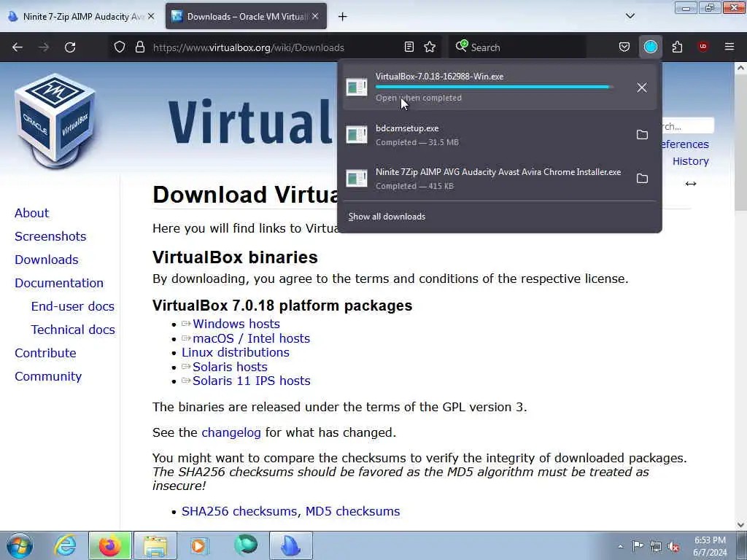Open the uBlock Origin extension icon
This screenshot has width=747, height=560.
tap(703, 47)
